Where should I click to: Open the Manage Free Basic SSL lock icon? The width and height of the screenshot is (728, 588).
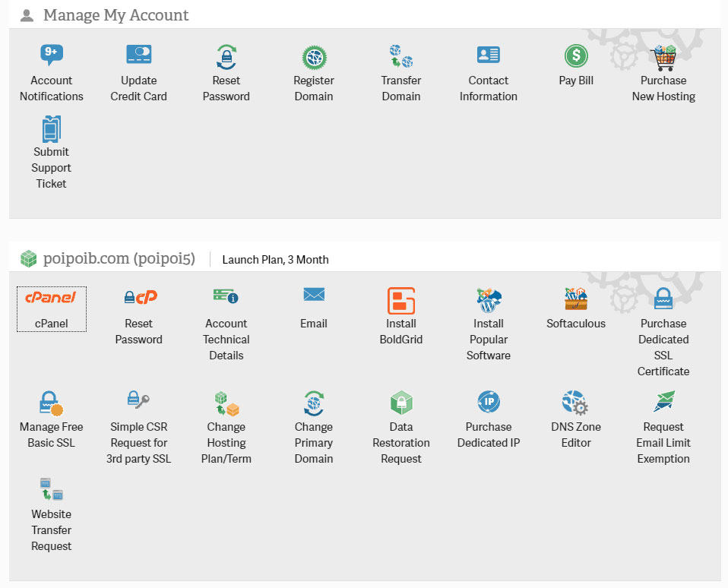pyautogui.click(x=51, y=403)
